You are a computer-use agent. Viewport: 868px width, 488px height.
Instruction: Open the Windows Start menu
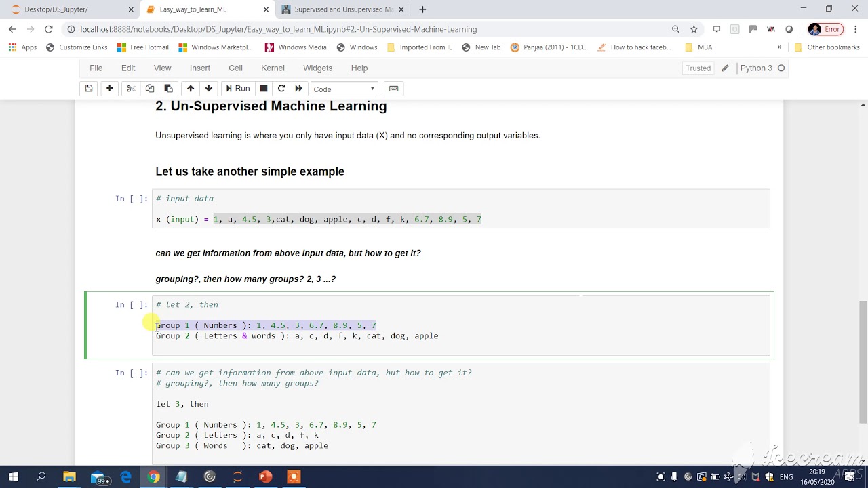(x=13, y=477)
